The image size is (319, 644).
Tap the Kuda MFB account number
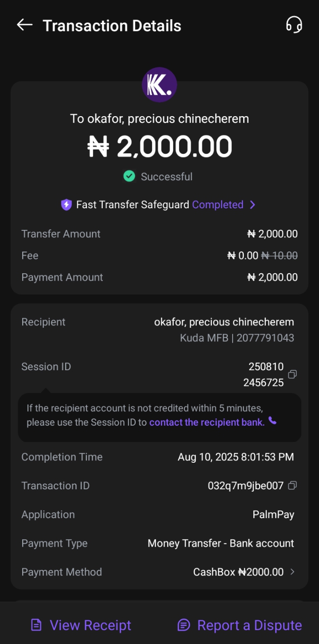click(264, 338)
